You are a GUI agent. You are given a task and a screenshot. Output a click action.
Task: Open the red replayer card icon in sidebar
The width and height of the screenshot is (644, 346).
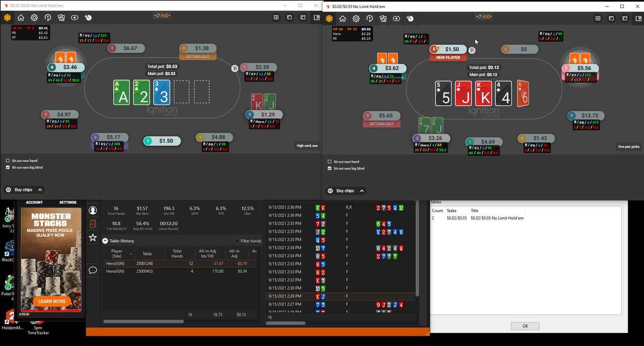(x=93, y=224)
